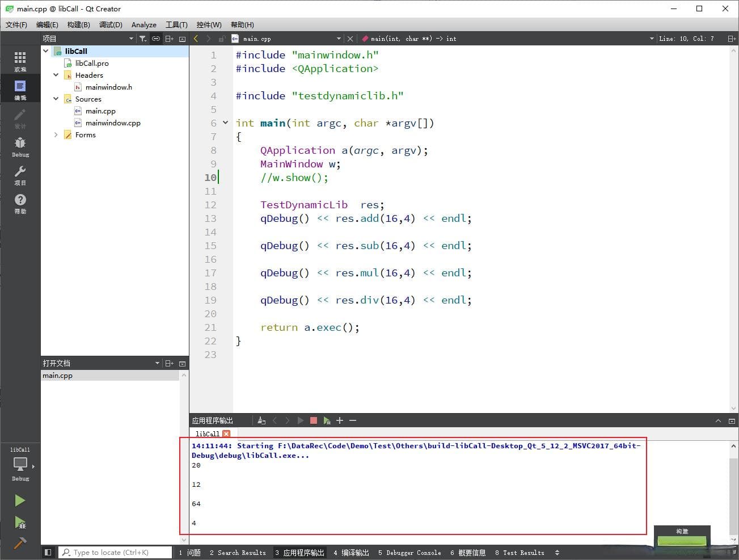Split the project panel

pos(169,39)
